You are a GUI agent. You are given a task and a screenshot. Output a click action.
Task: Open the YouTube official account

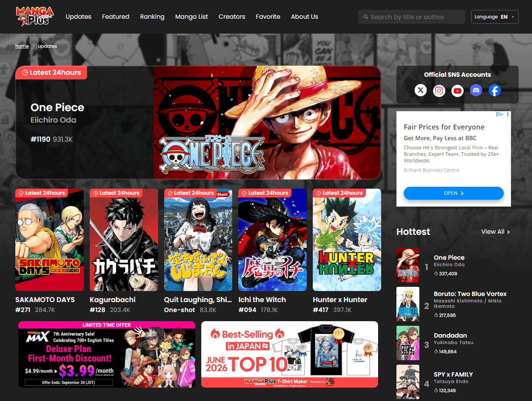point(458,91)
